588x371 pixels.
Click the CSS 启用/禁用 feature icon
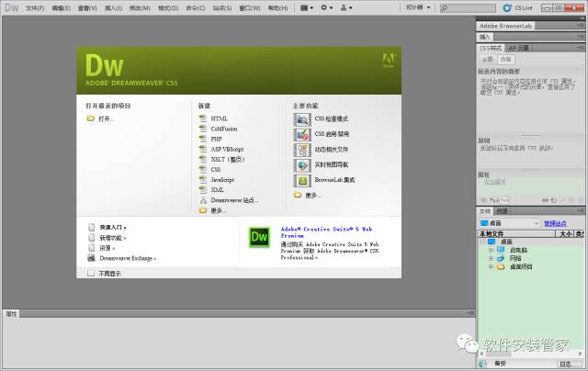tap(302, 134)
